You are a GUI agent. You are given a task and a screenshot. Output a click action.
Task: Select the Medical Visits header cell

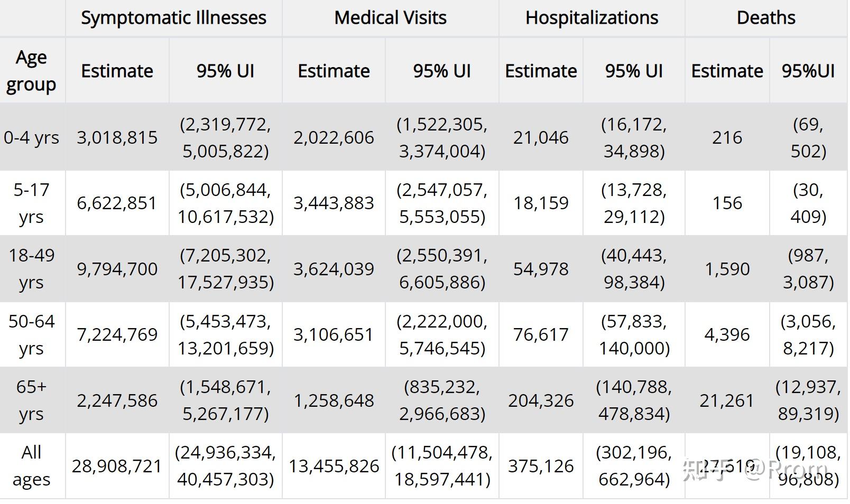[x=390, y=18]
